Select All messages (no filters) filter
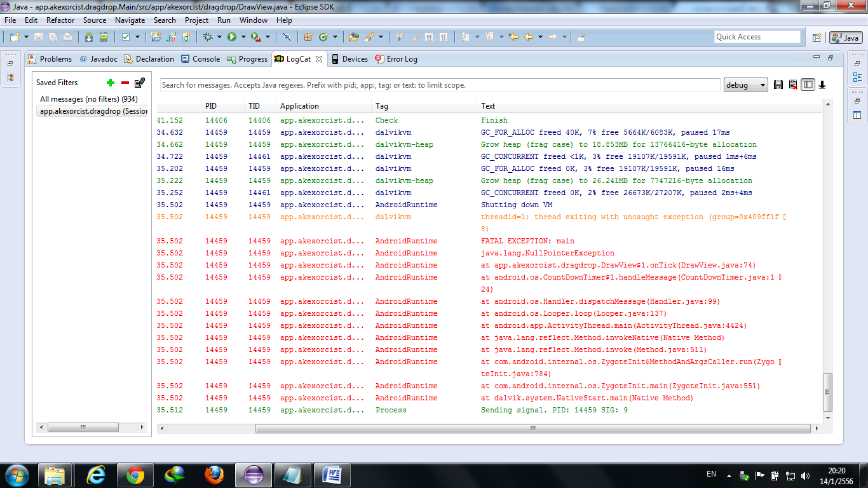Image resolution: width=868 pixels, height=488 pixels. pyautogui.click(x=88, y=99)
